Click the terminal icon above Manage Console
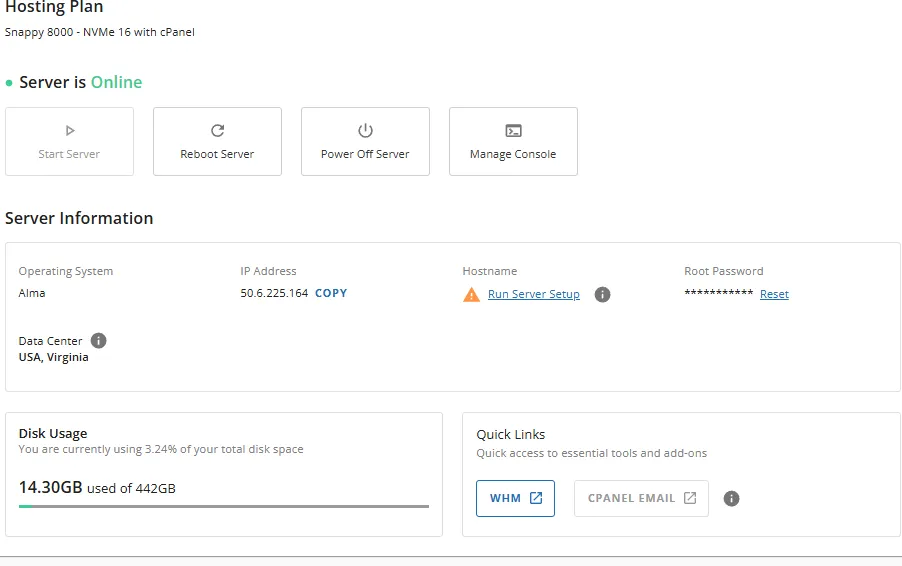The width and height of the screenshot is (902, 566). (x=513, y=130)
